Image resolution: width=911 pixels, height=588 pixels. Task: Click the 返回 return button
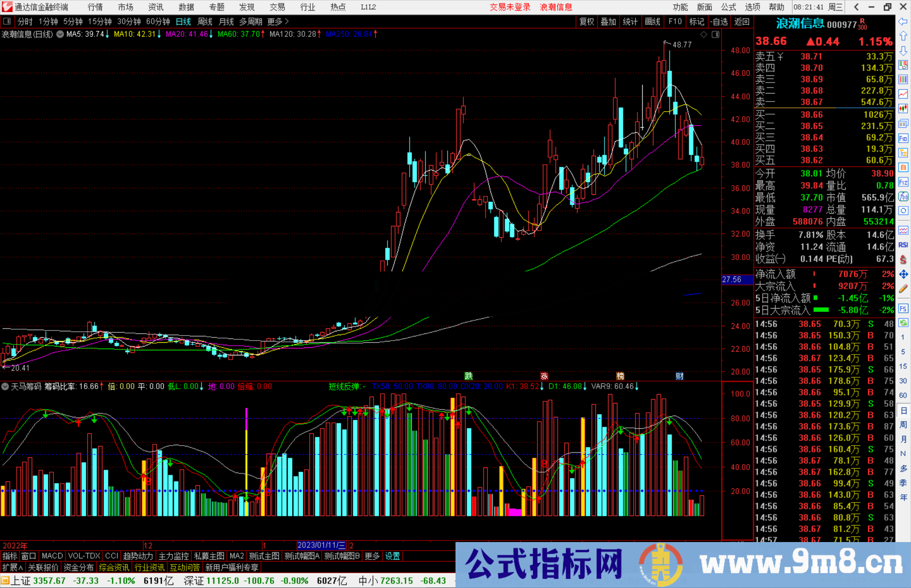click(x=742, y=21)
